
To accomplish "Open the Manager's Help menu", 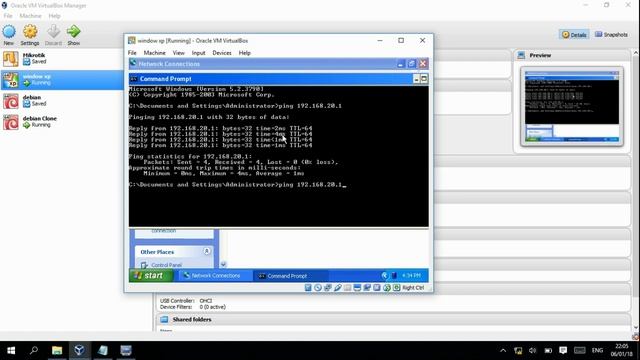I will 54,16.
